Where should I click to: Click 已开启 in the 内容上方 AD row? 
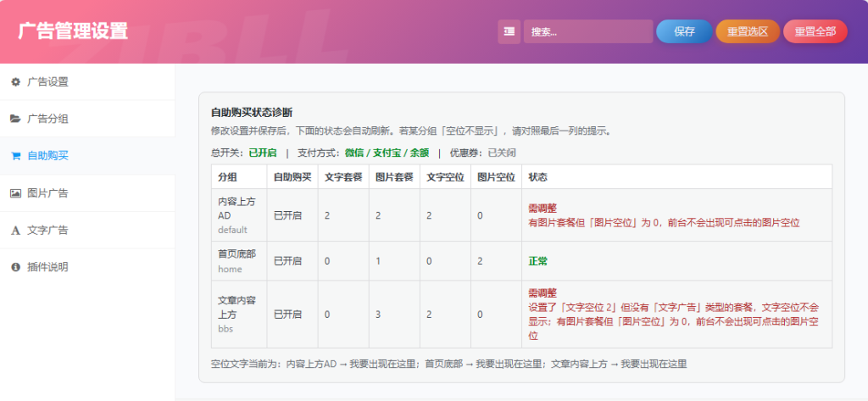coord(288,215)
